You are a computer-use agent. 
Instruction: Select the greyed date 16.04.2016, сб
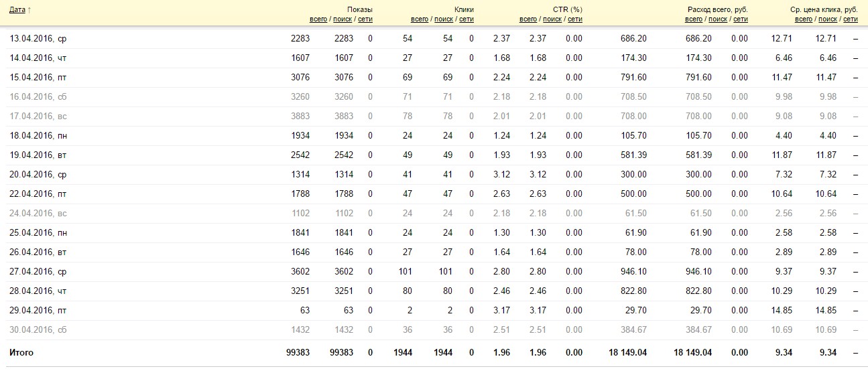tap(38, 97)
